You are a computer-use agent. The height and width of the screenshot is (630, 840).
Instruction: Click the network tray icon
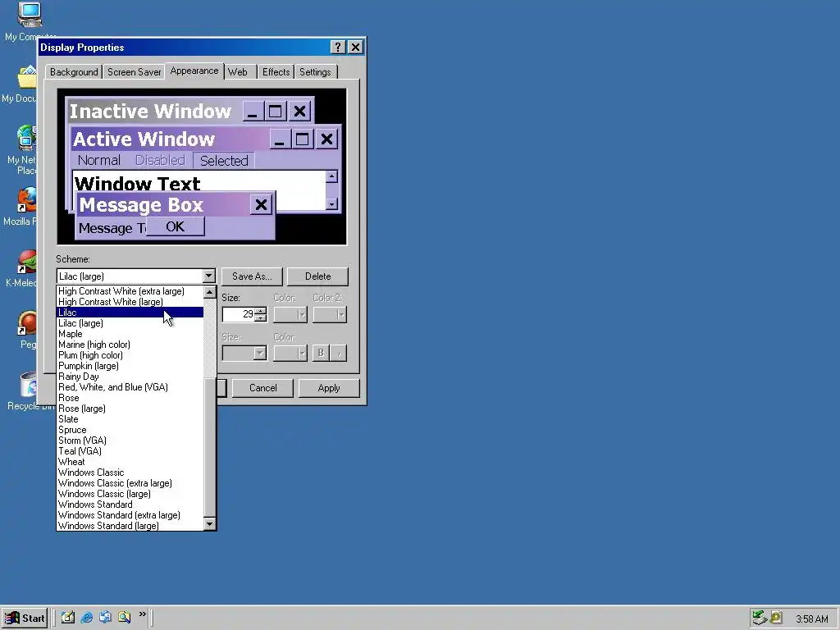pos(759,618)
